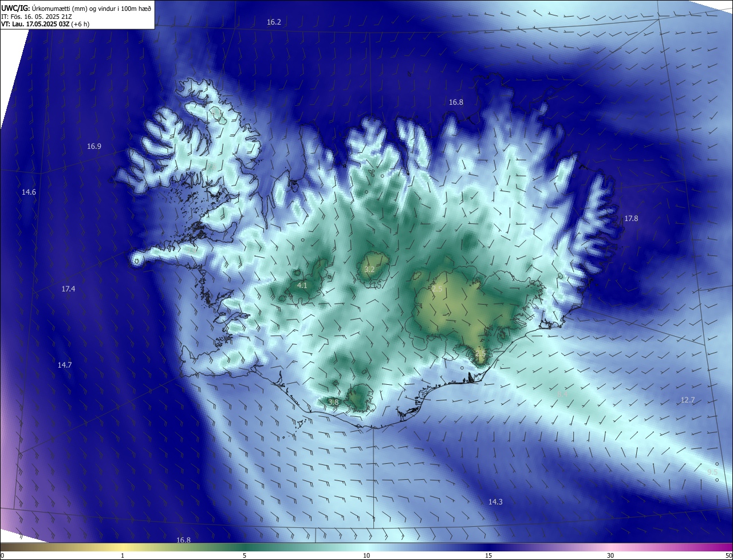
Task: Click the 3.8 value near the south coast
Action: (x=333, y=402)
